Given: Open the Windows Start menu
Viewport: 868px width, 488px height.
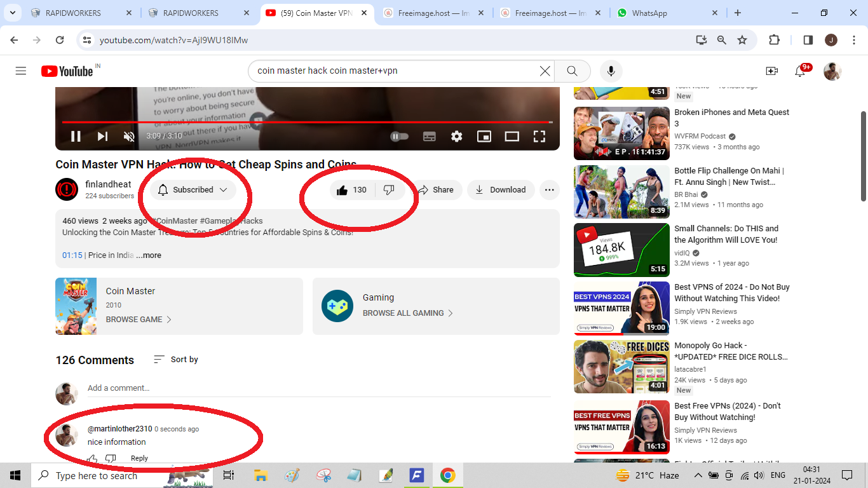Looking at the screenshot, I should coord(15,475).
